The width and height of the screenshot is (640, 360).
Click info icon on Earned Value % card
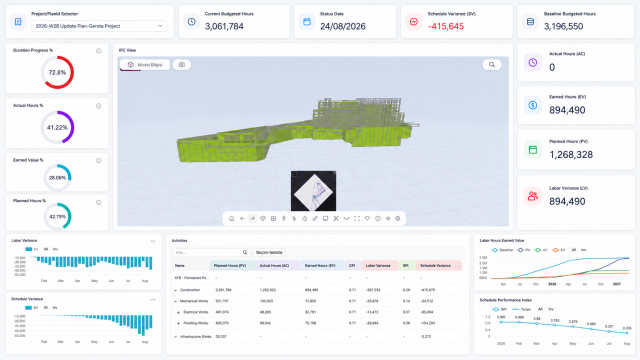coord(98,161)
